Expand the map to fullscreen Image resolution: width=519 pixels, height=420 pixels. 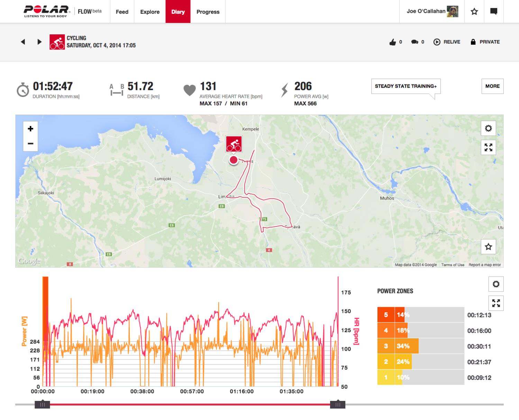click(x=488, y=148)
